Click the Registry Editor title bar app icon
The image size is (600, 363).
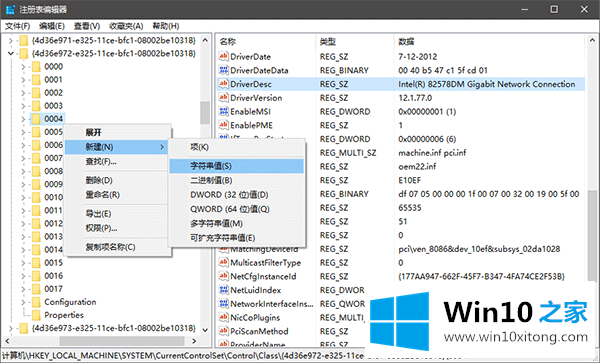10,9
